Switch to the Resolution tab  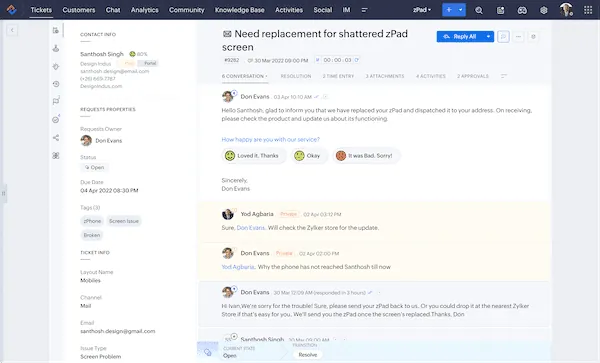(x=296, y=76)
